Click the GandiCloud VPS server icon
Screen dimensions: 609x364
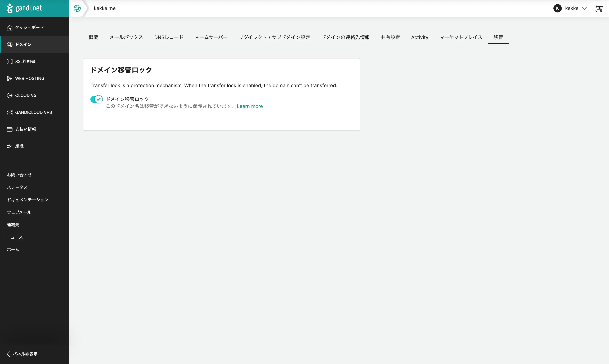click(10, 112)
